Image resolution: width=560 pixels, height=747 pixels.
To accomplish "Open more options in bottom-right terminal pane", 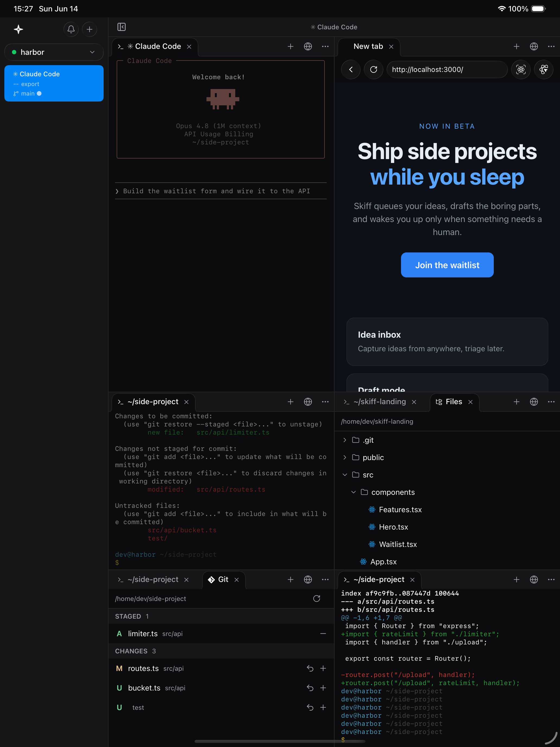I will [x=551, y=580].
